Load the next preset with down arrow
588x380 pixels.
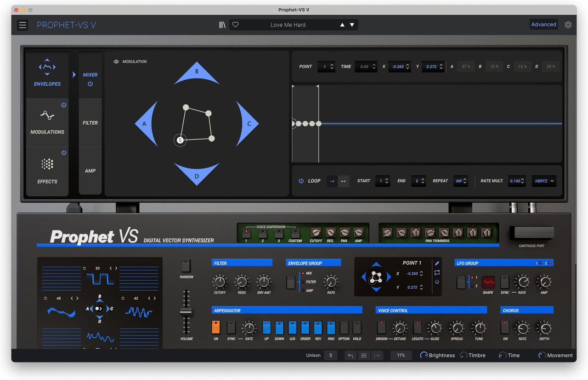tap(352, 25)
